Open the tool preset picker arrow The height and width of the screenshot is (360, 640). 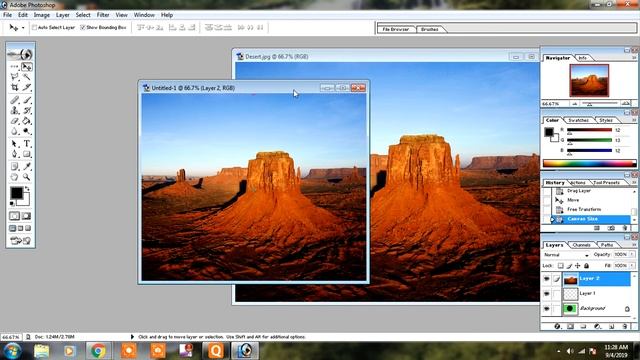(23, 28)
